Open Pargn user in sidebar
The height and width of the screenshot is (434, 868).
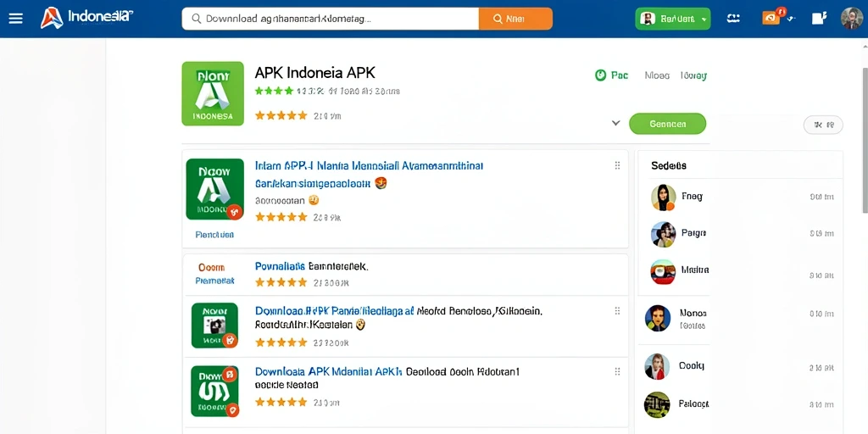coord(693,233)
